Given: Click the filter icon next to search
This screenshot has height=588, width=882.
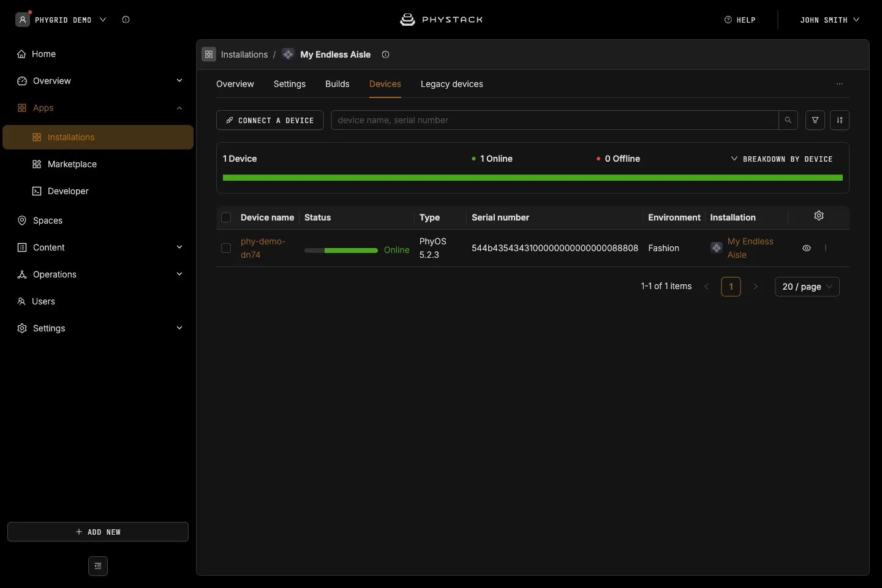Looking at the screenshot, I should 815,120.
